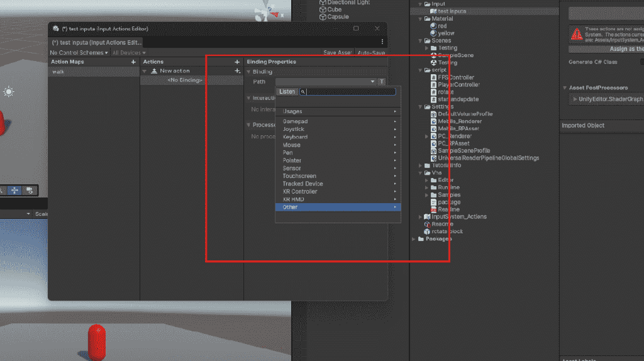Click the Save Asset button
644x361 pixels.
coord(337,53)
